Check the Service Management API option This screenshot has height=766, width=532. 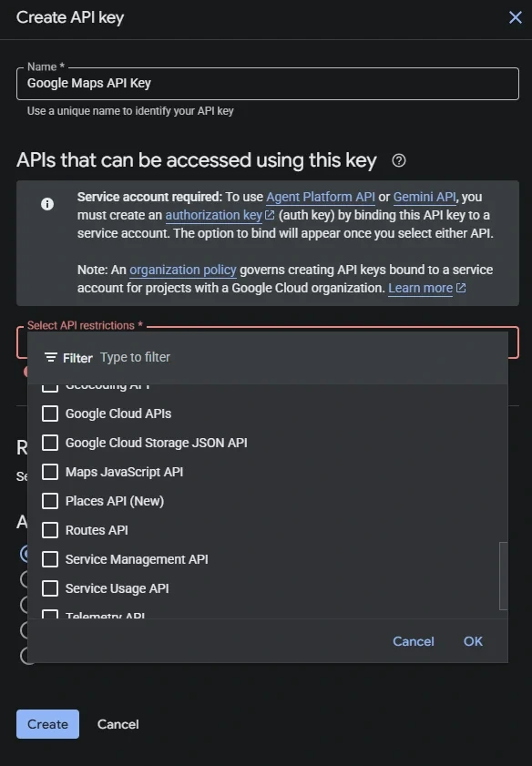point(50,559)
